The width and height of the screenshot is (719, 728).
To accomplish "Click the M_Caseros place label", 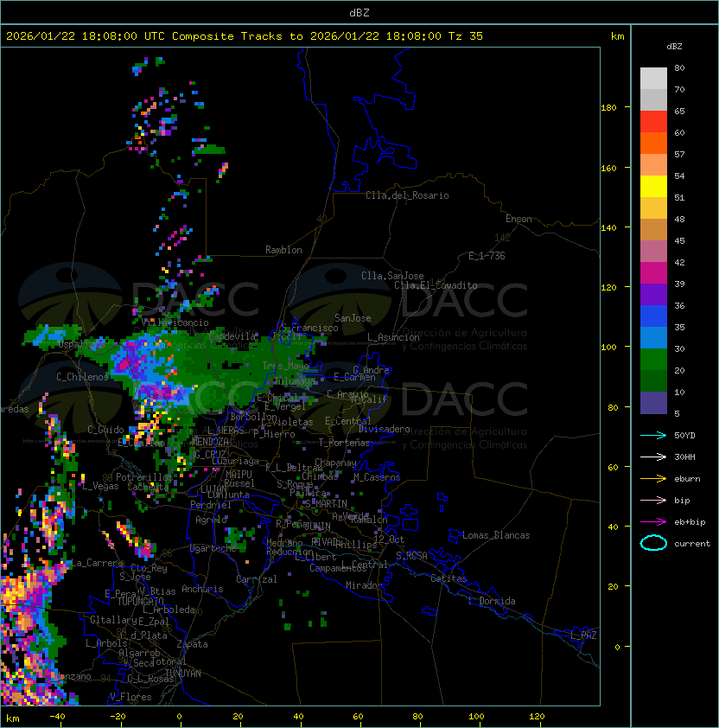I will pos(377,477).
